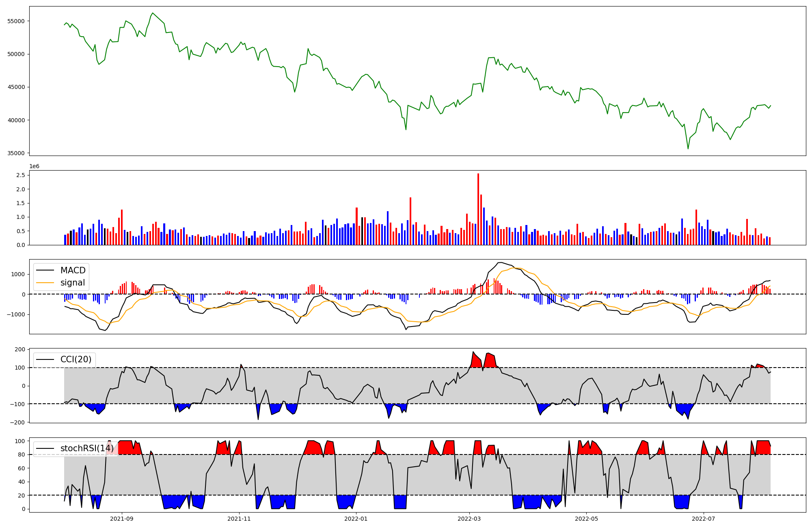The image size is (812, 528).
Task: Click the tallest red volume bar
Action: click(x=478, y=209)
